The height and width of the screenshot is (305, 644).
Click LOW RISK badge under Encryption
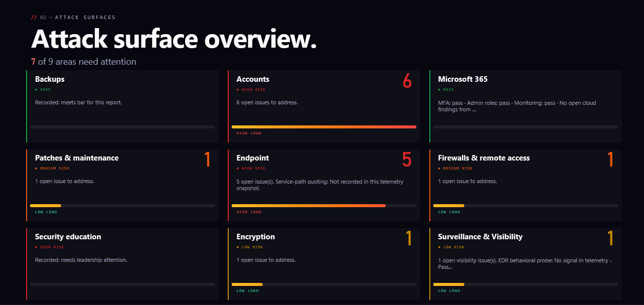[250, 247]
